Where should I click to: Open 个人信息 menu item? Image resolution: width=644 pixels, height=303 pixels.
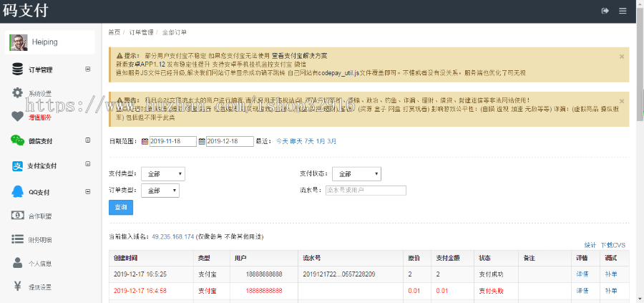pos(40,264)
